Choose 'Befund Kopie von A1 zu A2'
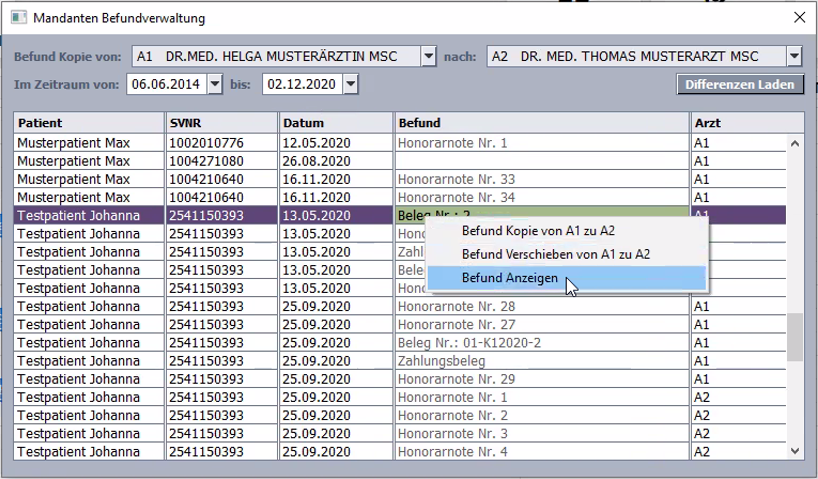This screenshot has width=818, height=479. click(x=567, y=231)
